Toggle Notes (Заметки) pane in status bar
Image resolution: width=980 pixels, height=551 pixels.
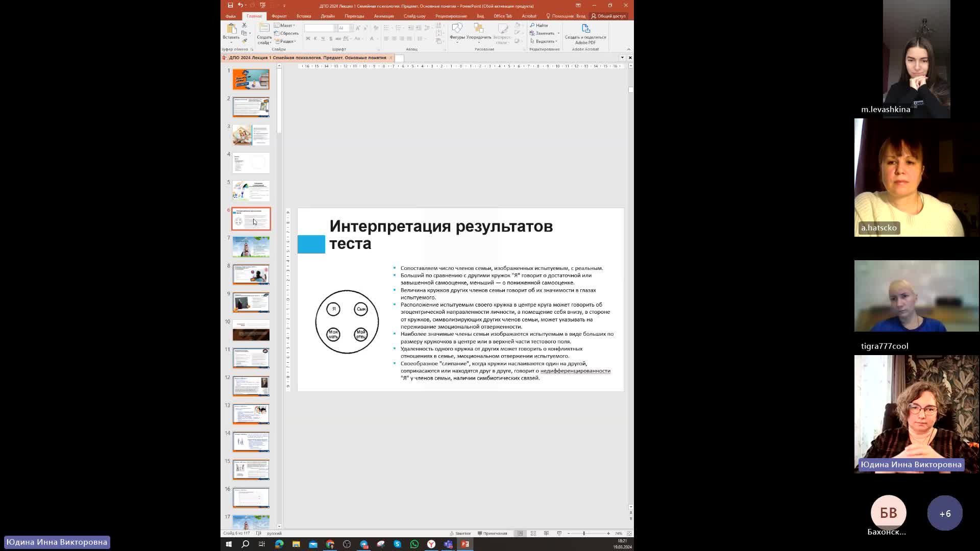460,533
